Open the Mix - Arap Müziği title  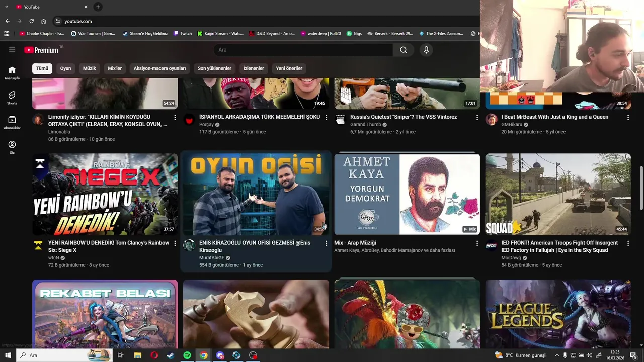pos(355,243)
